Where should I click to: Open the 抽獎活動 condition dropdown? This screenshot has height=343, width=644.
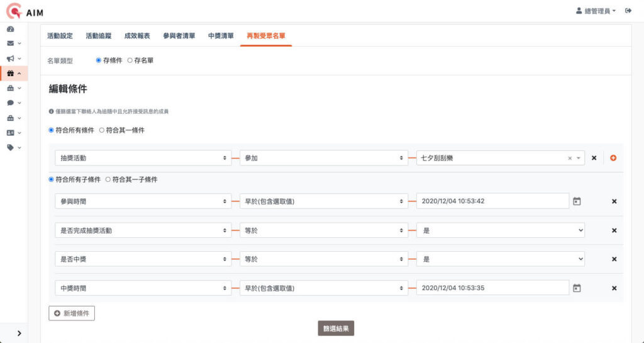[x=143, y=158]
